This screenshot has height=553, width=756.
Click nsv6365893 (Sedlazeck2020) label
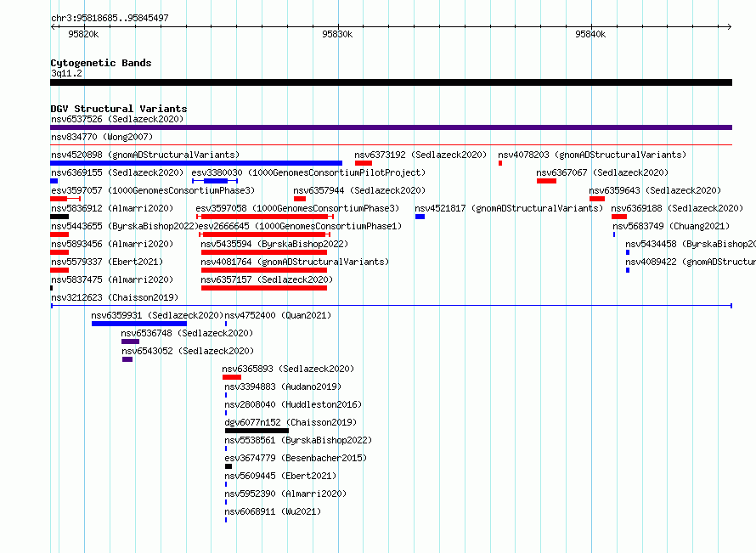(288, 369)
